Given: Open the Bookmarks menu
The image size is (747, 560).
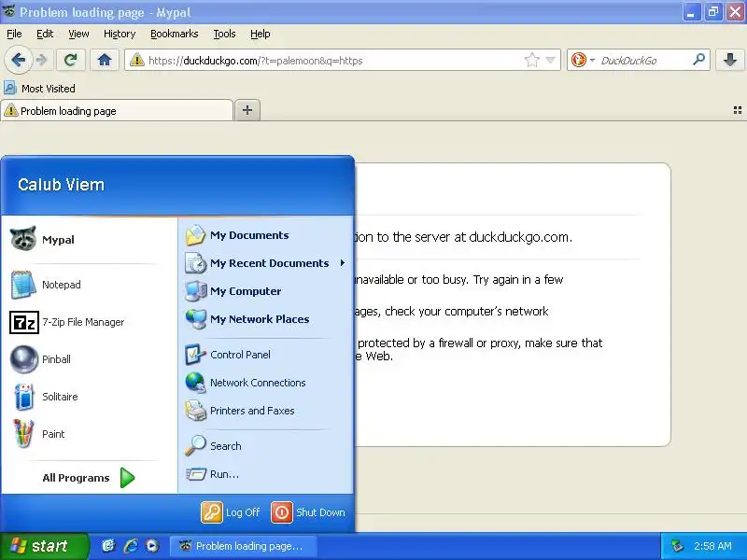Looking at the screenshot, I should tap(175, 34).
